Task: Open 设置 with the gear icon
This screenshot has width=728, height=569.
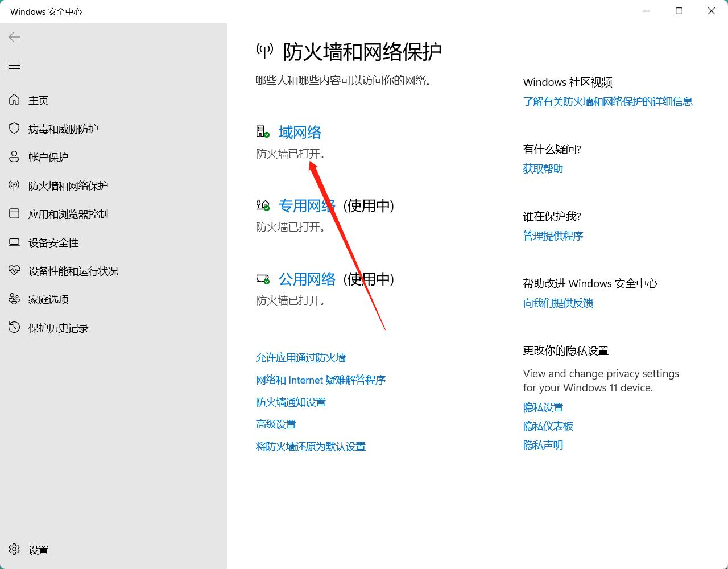Action: coord(14,550)
